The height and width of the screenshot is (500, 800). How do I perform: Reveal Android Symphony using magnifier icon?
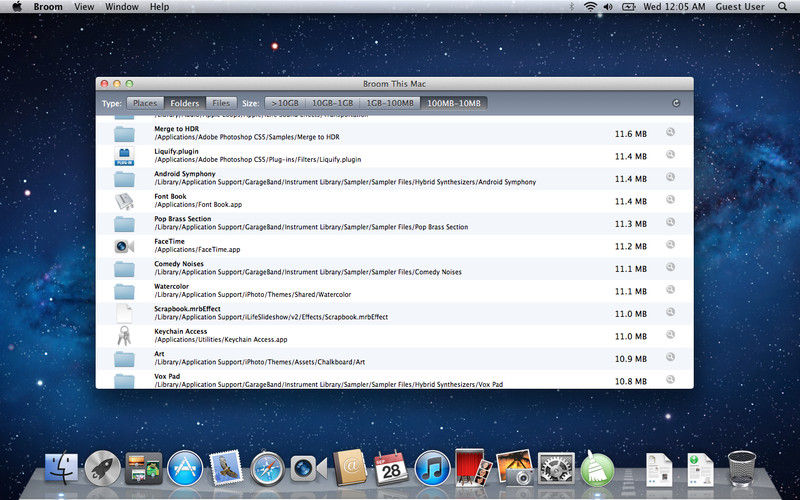click(x=670, y=177)
